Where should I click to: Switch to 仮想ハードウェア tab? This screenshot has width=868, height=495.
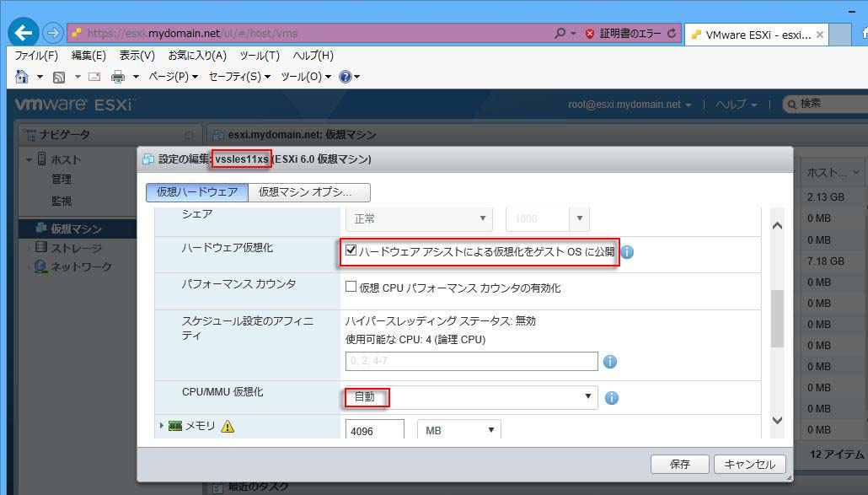point(197,192)
